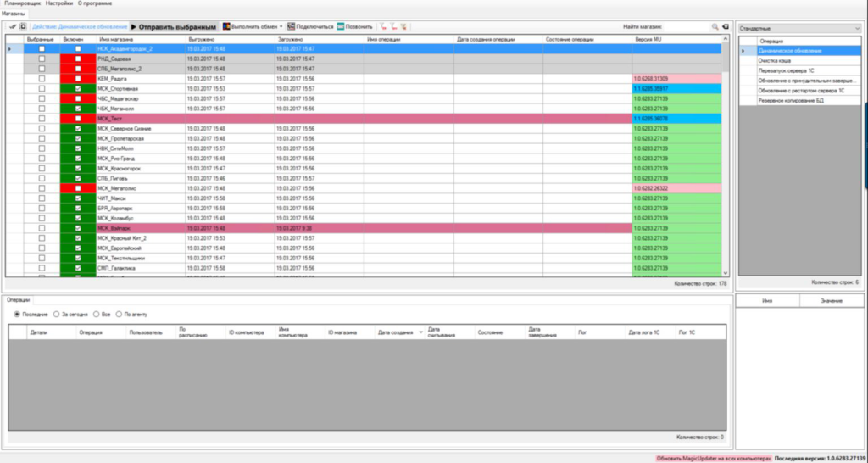This screenshot has width=868, height=463.
Task: Click the stores table scroll-up arrow
Action: click(726, 39)
